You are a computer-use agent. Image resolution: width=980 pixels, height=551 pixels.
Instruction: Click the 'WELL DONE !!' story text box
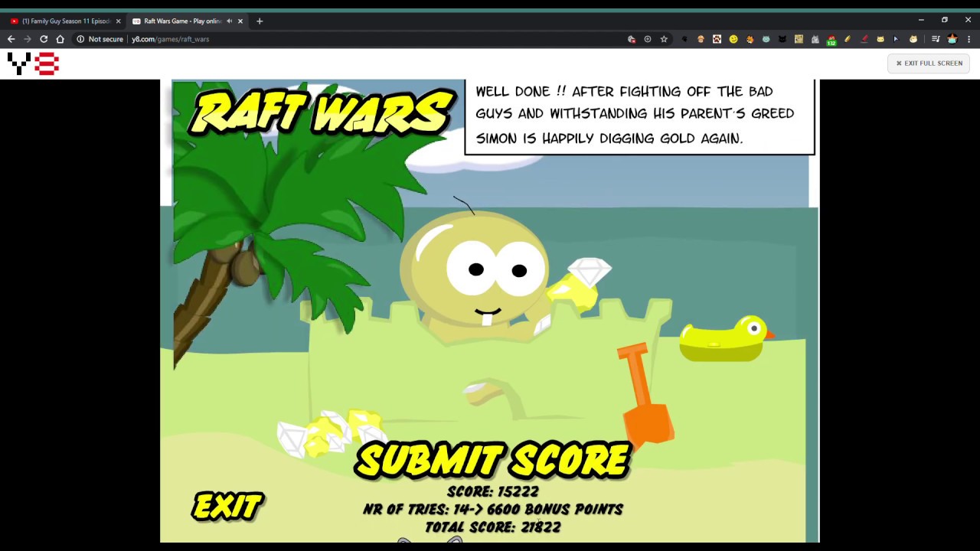[639, 116]
